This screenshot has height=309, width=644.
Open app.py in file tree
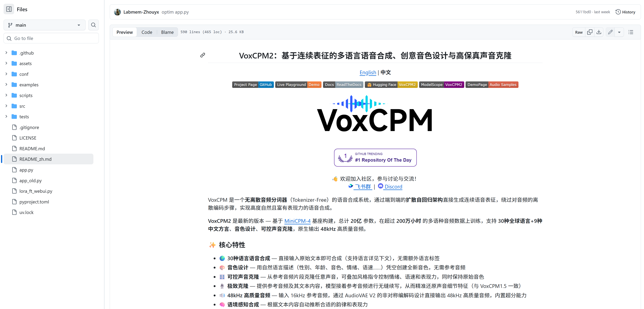[x=26, y=170]
